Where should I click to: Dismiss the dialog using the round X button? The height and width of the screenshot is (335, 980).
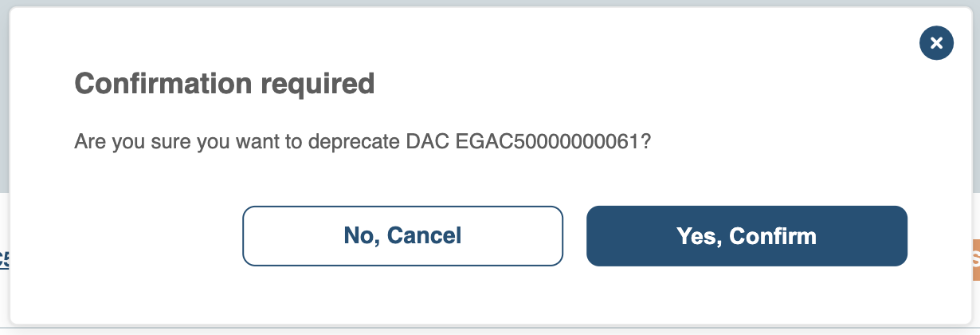tap(936, 43)
